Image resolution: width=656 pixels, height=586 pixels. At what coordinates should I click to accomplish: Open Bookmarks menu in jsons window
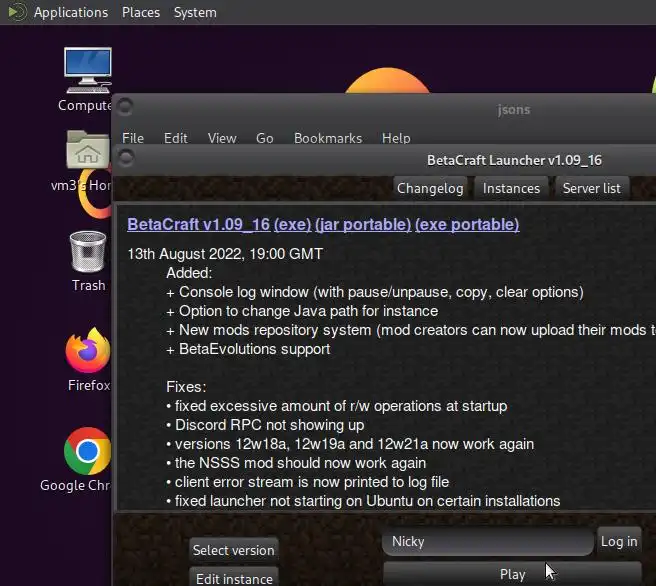pos(328,138)
